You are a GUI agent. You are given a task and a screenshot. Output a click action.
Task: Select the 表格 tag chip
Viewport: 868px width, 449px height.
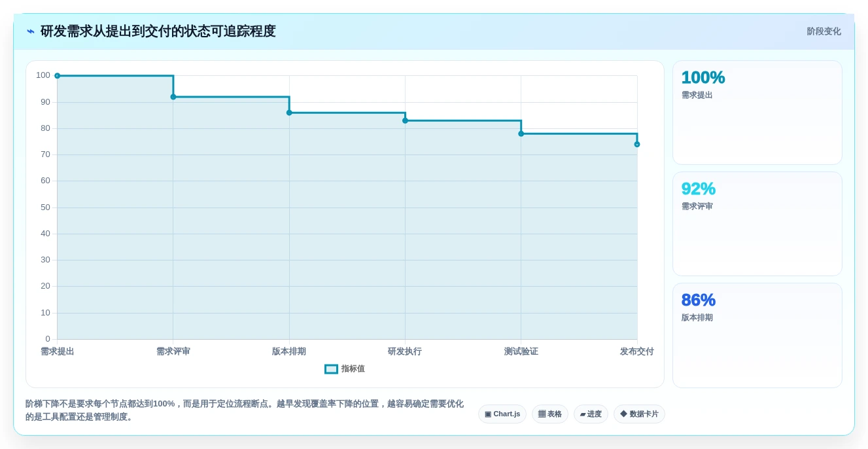click(550, 414)
